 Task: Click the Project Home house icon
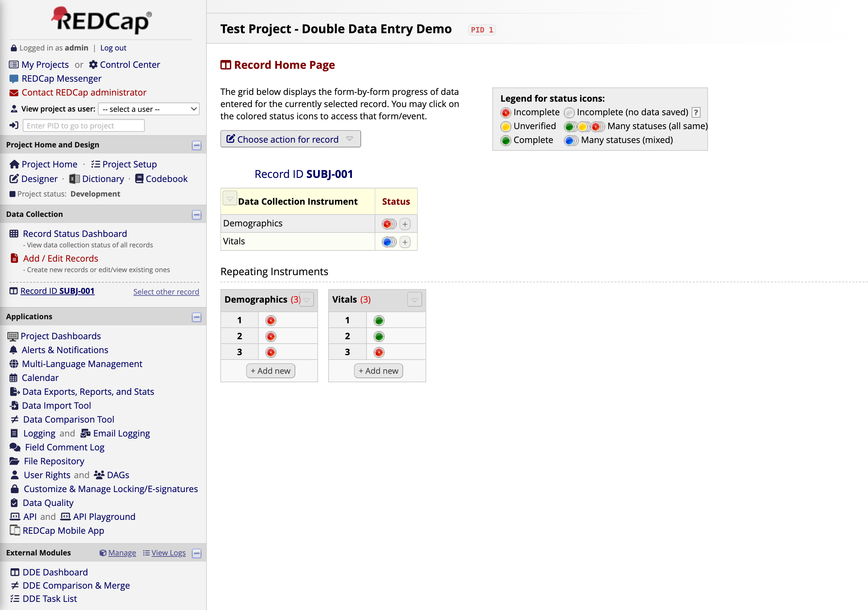[x=14, y=164]
